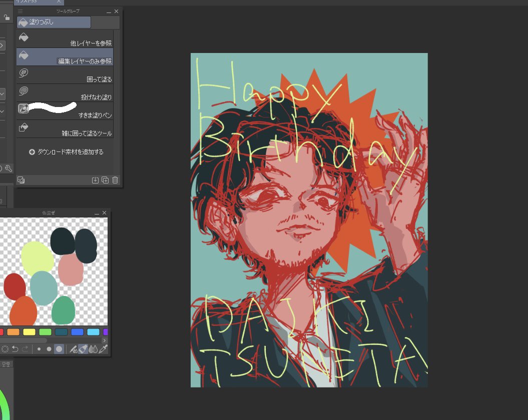Viewport: 528px width, 420px height.
Task: Select the dark teal preset swatch
Action: [x=61, y=332]
